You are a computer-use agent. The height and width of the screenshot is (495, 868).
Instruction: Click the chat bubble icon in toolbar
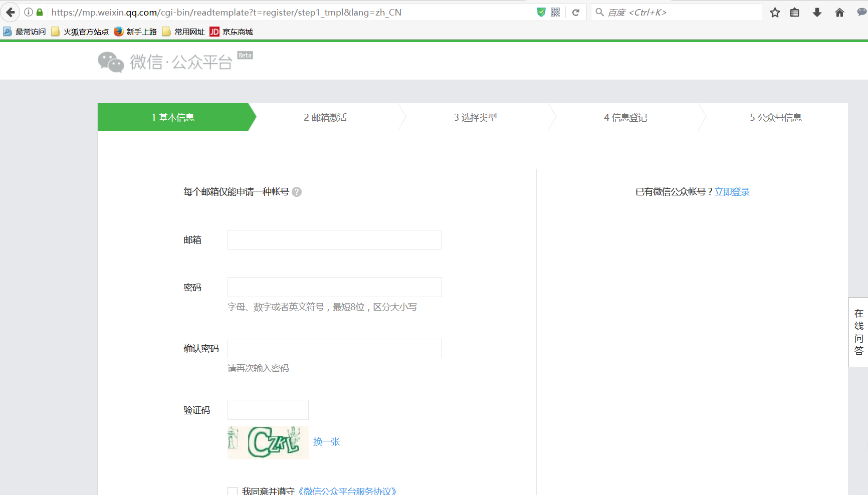862,13
